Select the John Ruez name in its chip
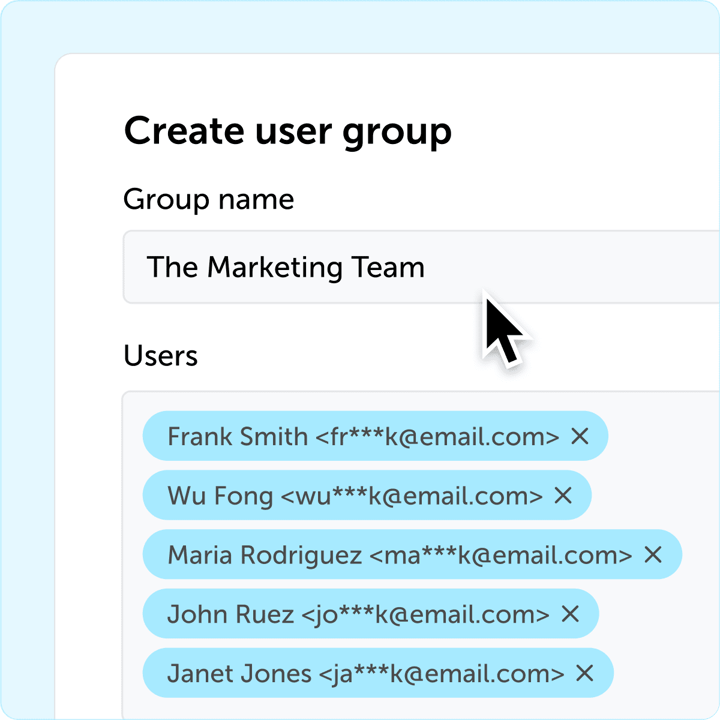The width and height of the screenshot is (720, 720). click(x=231, y=614)
